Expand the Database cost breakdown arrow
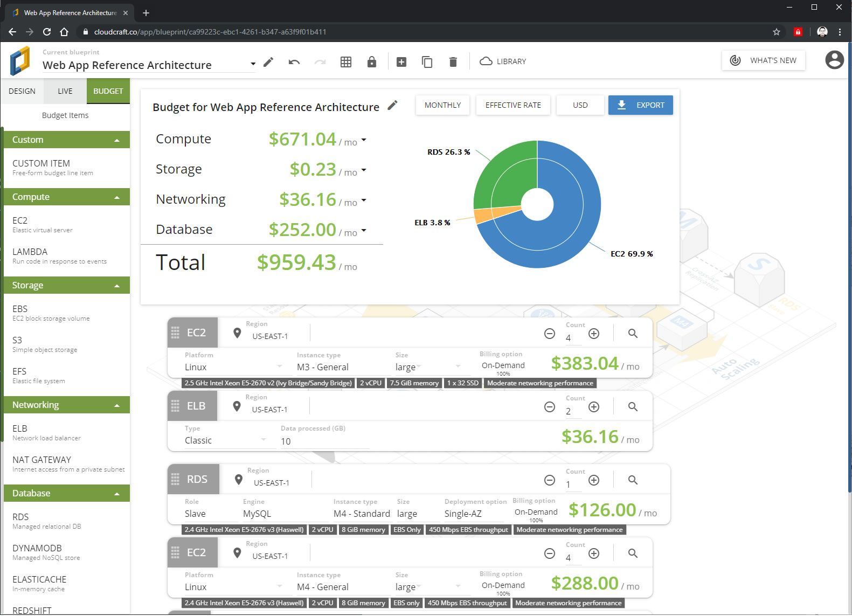Screen dimensions: 852x616 364,231
